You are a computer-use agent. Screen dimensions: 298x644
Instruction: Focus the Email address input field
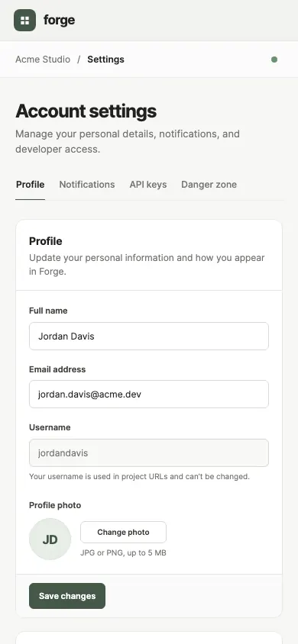[149, 394]
